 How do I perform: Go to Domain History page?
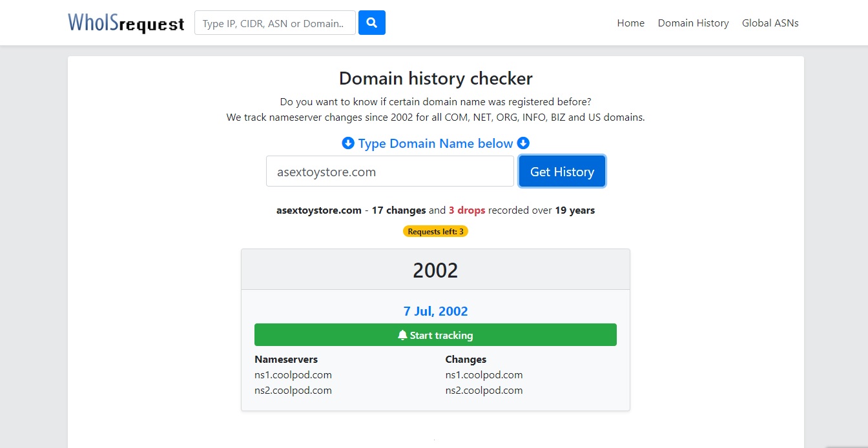tap(693, 23)
